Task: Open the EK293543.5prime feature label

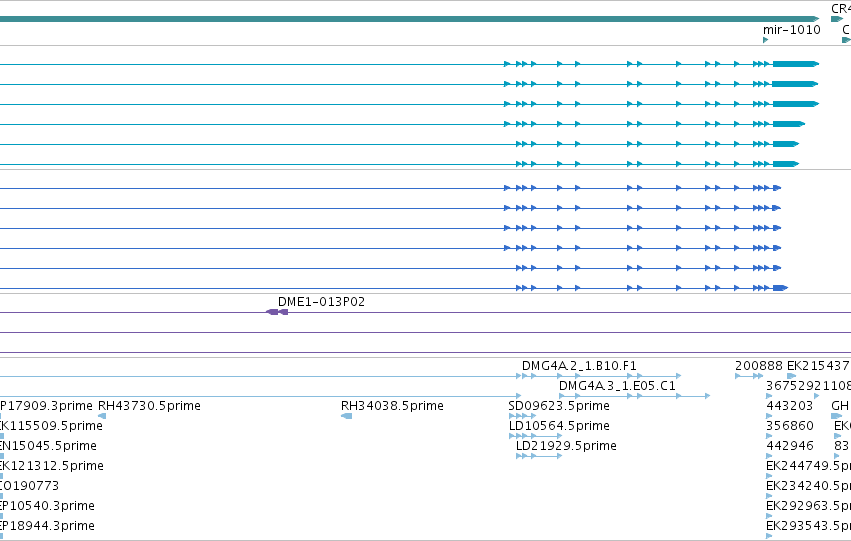Action: (x=808, y=526)
